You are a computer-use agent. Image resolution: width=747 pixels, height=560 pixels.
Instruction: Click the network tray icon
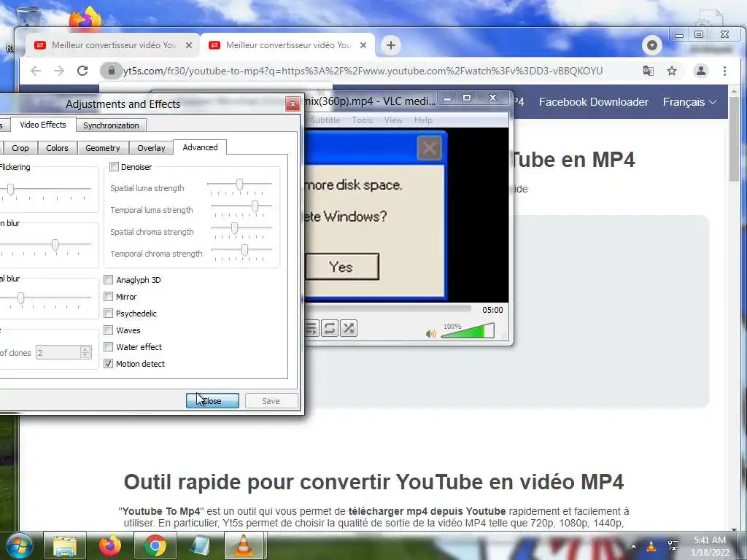tap(673, 545)
